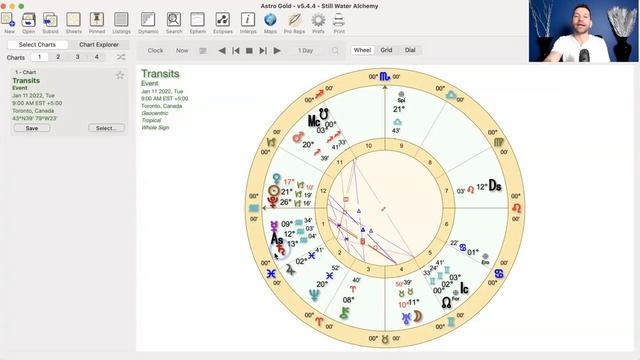Click the Neptune trident glyph
The height and width of the screenshot is (360, 640).
[314, 295]
